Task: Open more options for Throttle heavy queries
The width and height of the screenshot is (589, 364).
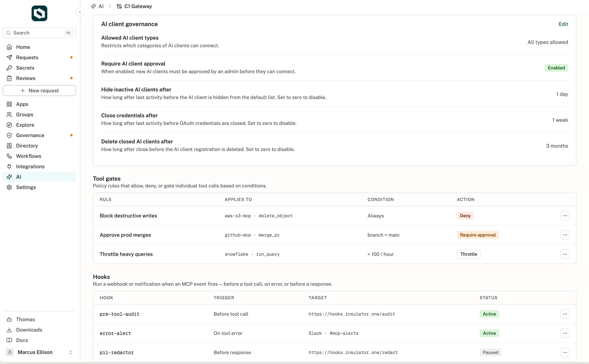Action: (565, 254)
